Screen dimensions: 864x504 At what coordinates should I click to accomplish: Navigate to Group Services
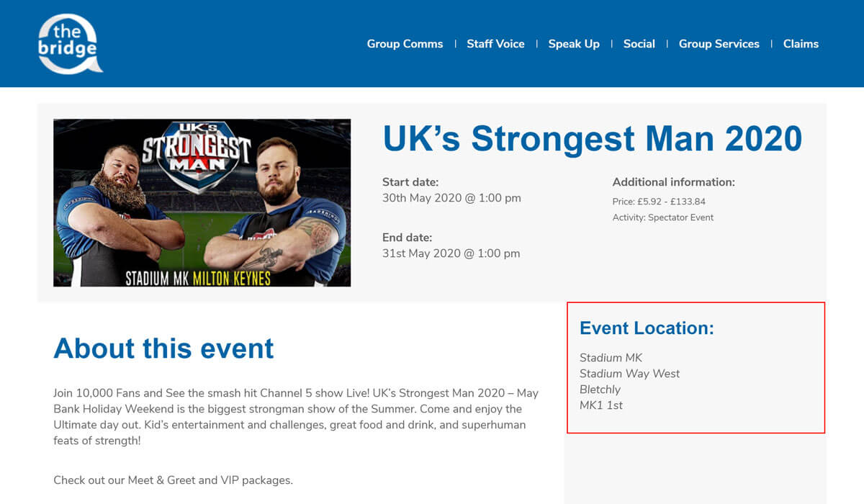click(x=719, y=44)
